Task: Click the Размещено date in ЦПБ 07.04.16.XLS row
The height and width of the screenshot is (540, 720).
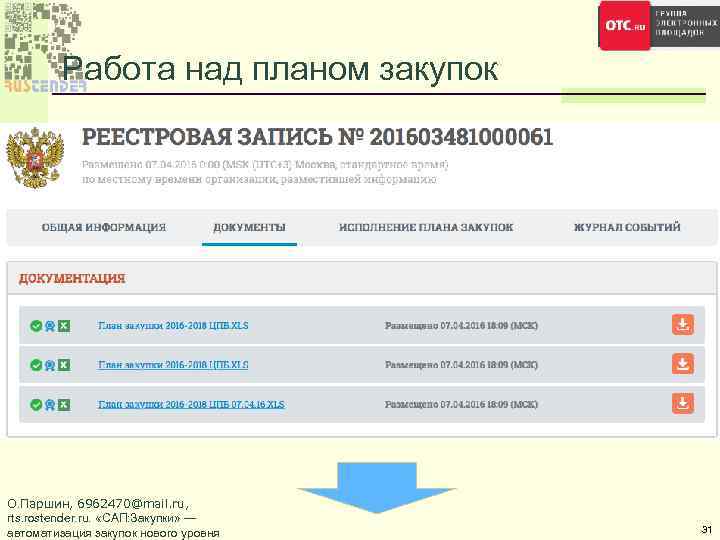Action: 461,405
